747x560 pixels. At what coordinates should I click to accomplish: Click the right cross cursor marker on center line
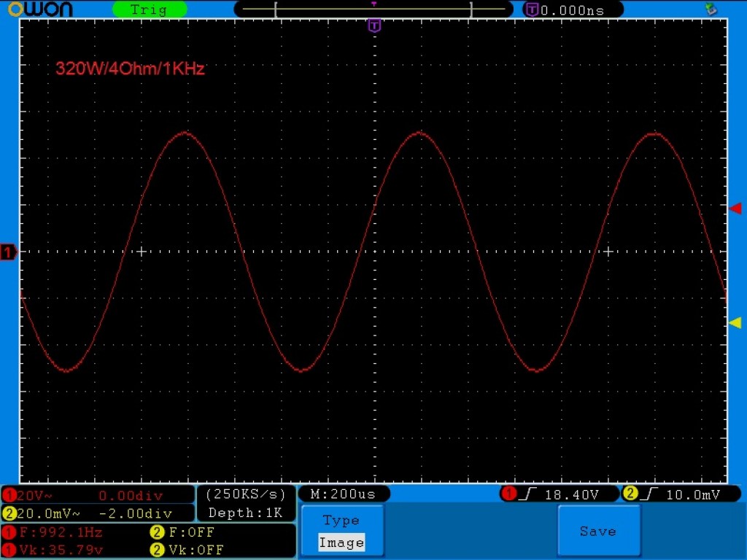(x=608, y=252)
